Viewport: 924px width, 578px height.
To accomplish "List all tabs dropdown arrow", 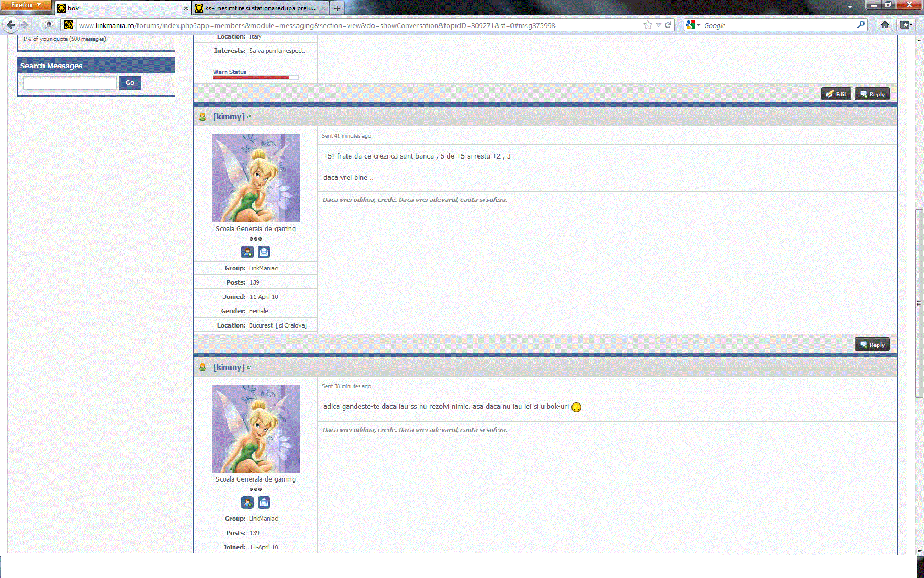I will (x=850, y=7).
